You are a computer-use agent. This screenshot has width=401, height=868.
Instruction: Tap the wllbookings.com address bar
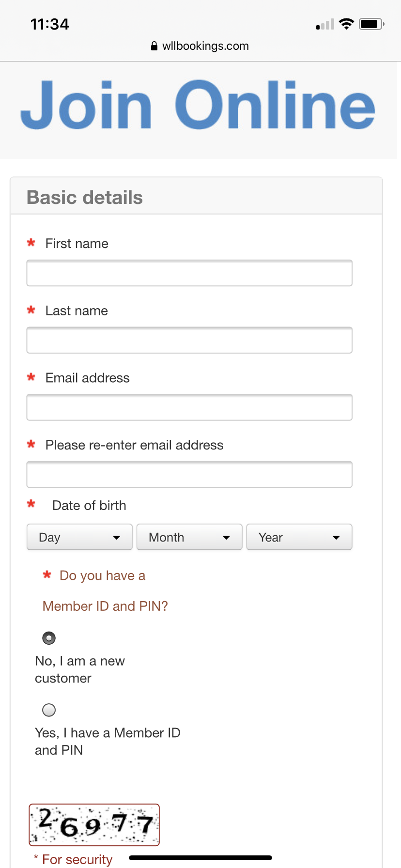coord(200,46)
